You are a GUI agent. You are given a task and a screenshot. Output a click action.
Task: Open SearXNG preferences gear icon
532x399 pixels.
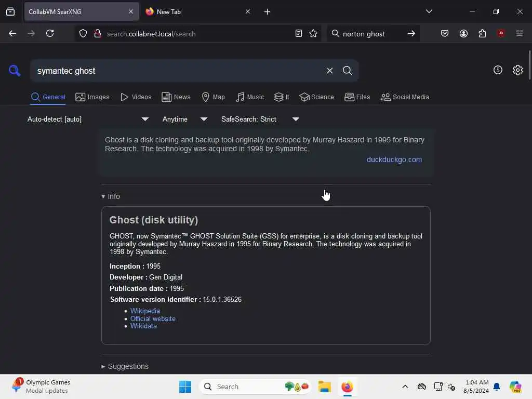[x=517, y=70]
